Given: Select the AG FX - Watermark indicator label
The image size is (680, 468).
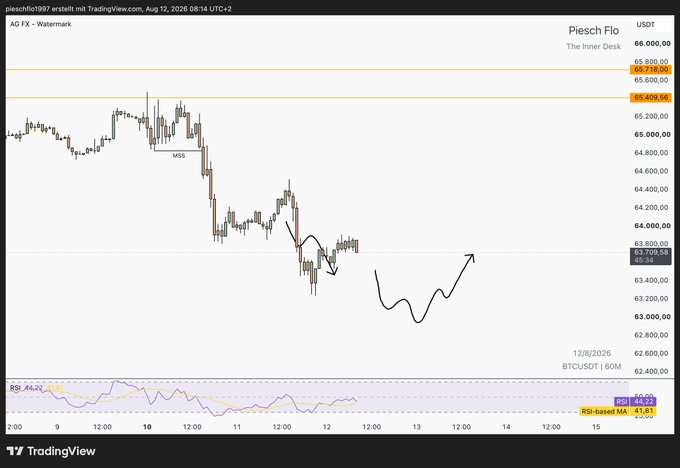Looking at the screenshot, I should click(x=41, y=24).
